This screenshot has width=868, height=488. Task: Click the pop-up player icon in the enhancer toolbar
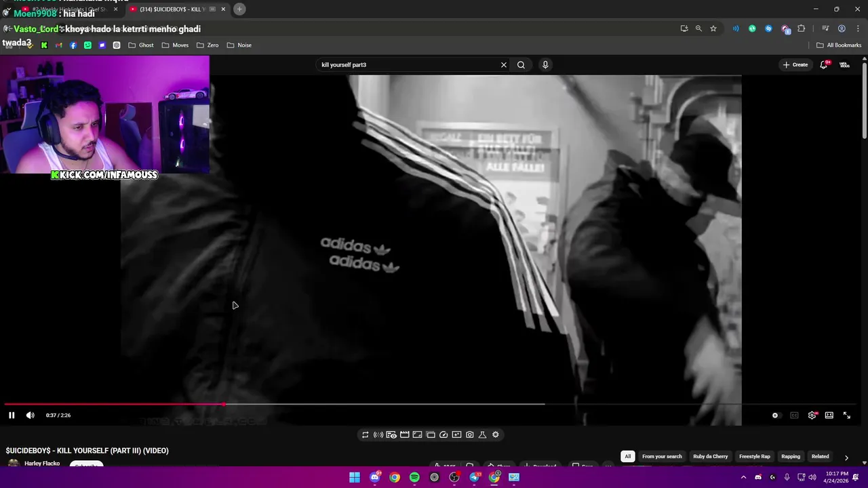click(431, 434)
